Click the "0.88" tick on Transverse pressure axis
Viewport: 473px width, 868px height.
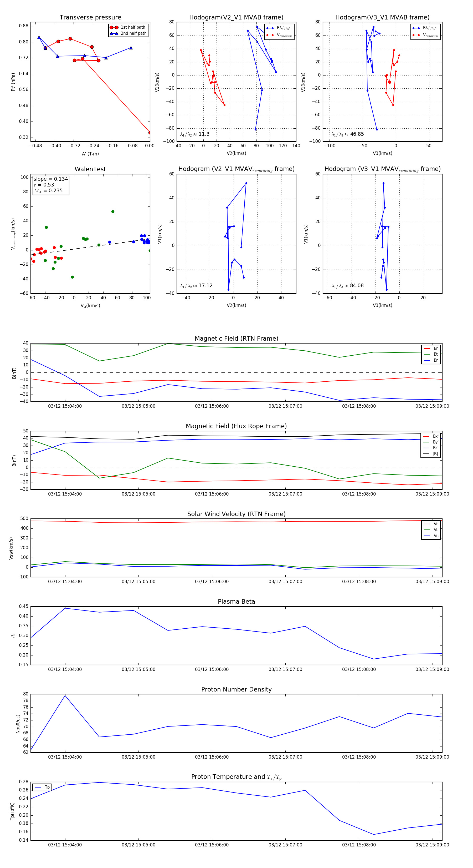(24, 26)
